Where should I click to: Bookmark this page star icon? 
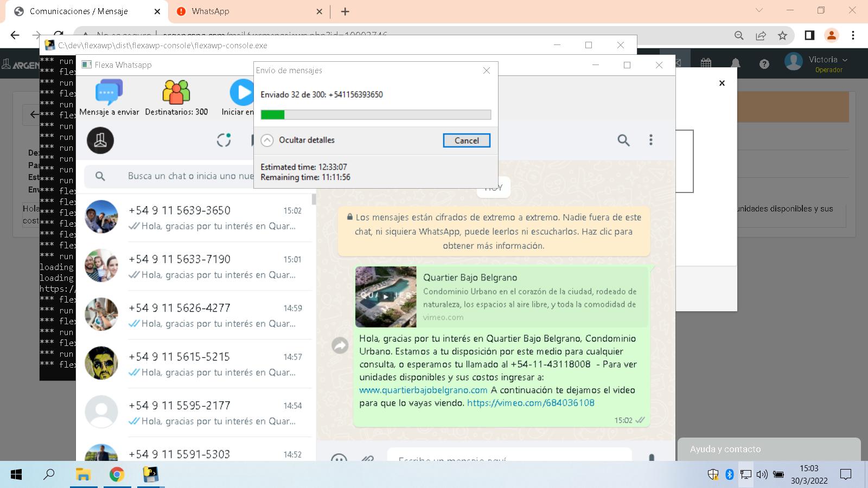782,35
